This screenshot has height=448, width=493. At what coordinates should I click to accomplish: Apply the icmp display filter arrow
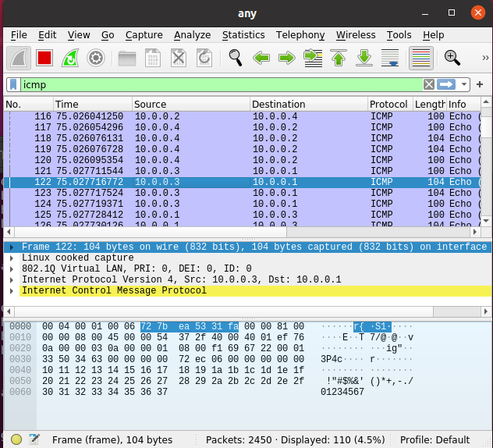point(447,84)
